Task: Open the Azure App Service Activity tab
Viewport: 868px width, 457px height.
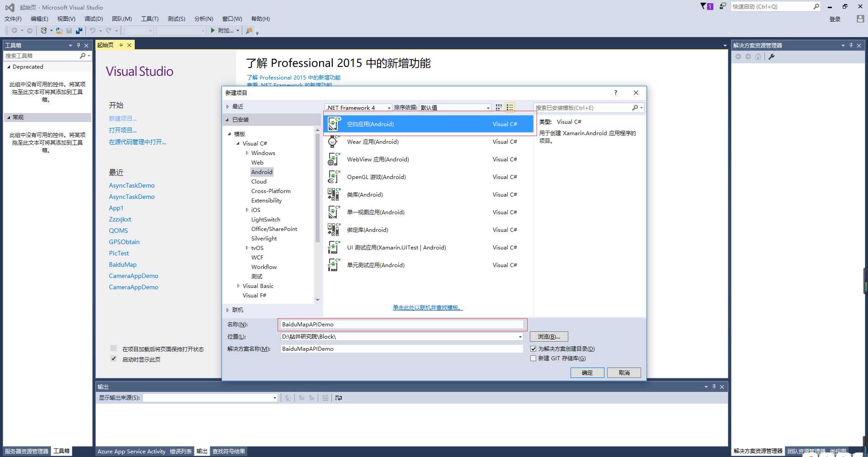Action: [132, 451]
